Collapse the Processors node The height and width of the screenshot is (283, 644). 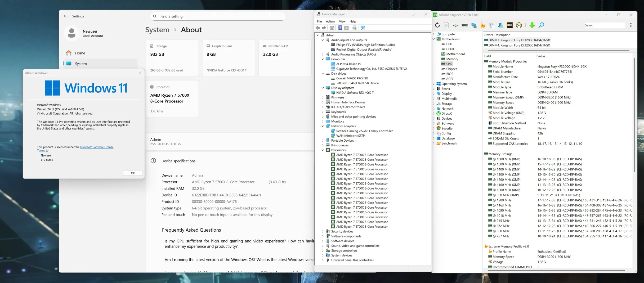tap(323, 150)
